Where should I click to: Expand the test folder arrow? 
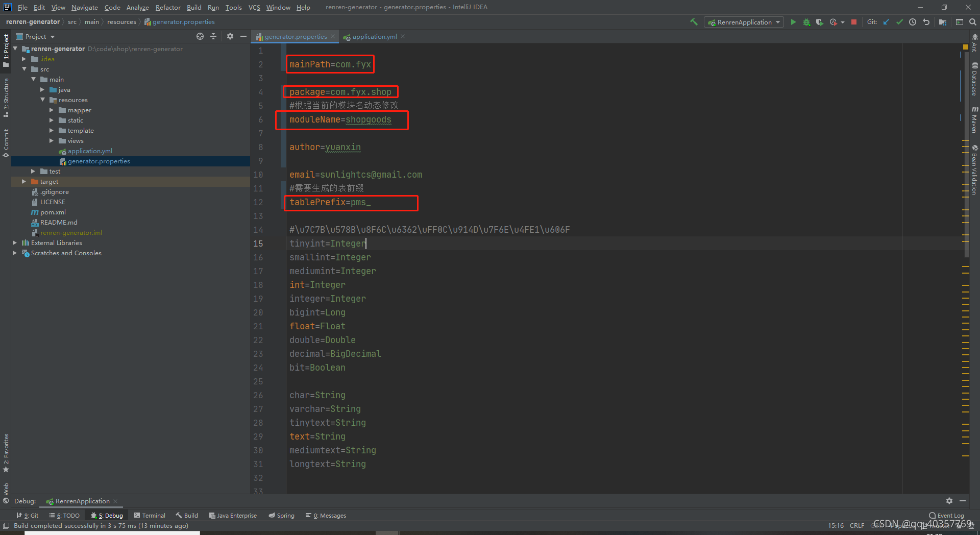33,172
